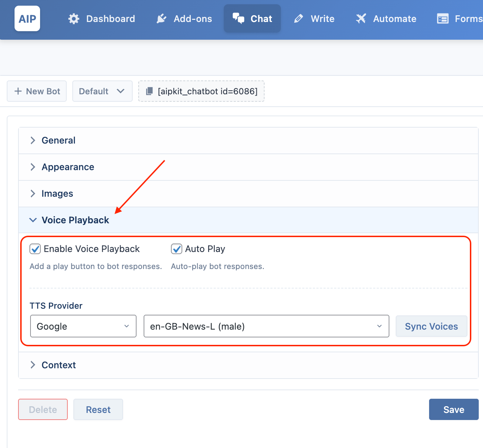Screen dimensions: 483x448
Task: Click 'Auto-play bot responses.' description text
Action: tap(217, 266)
